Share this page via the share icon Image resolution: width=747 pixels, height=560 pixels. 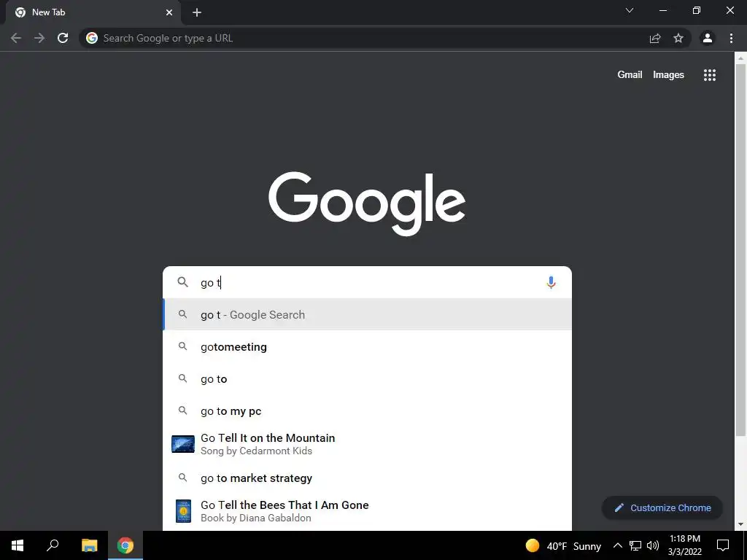655,38
